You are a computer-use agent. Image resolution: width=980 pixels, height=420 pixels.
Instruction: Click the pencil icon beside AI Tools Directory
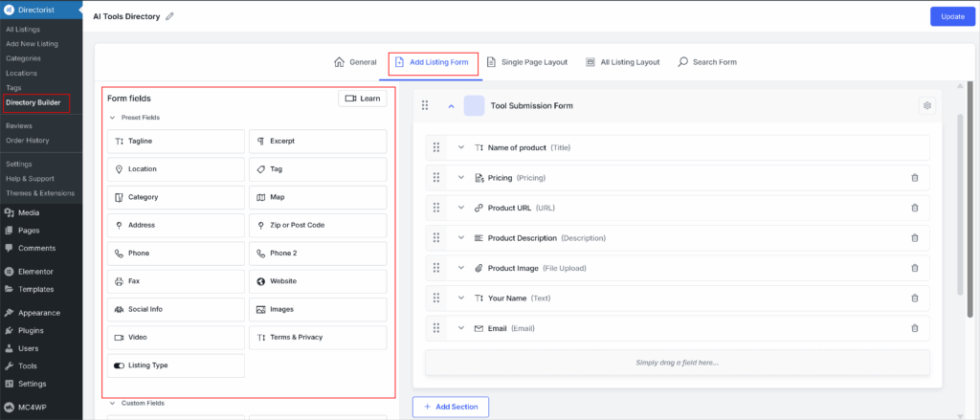pyautogui.click(x=170, y=16)
